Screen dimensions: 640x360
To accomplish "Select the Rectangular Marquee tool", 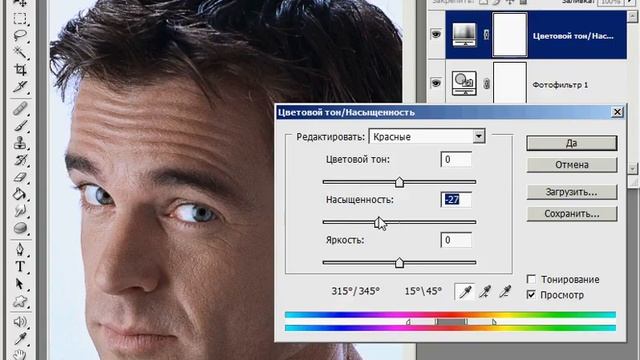I will (20, 19).
